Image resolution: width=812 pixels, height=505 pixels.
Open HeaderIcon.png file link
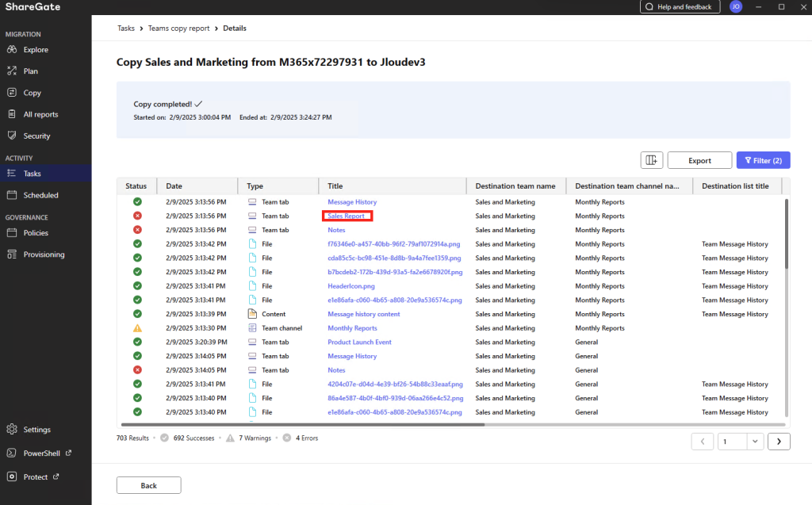coord(350,286)
